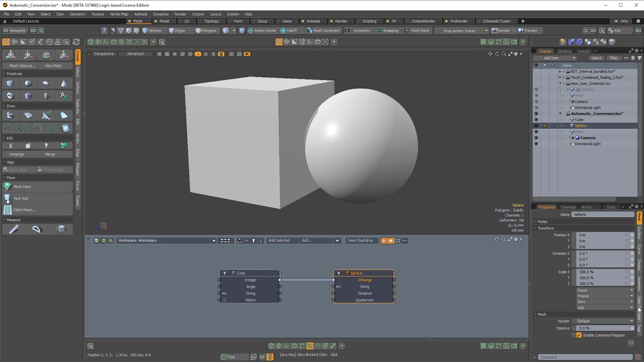Image resolution: width=644 pixels, height=362 pixels.
Task: Toggle visibility of the bold Camera item
Action: pyautogui.click(x=536, y=138)
